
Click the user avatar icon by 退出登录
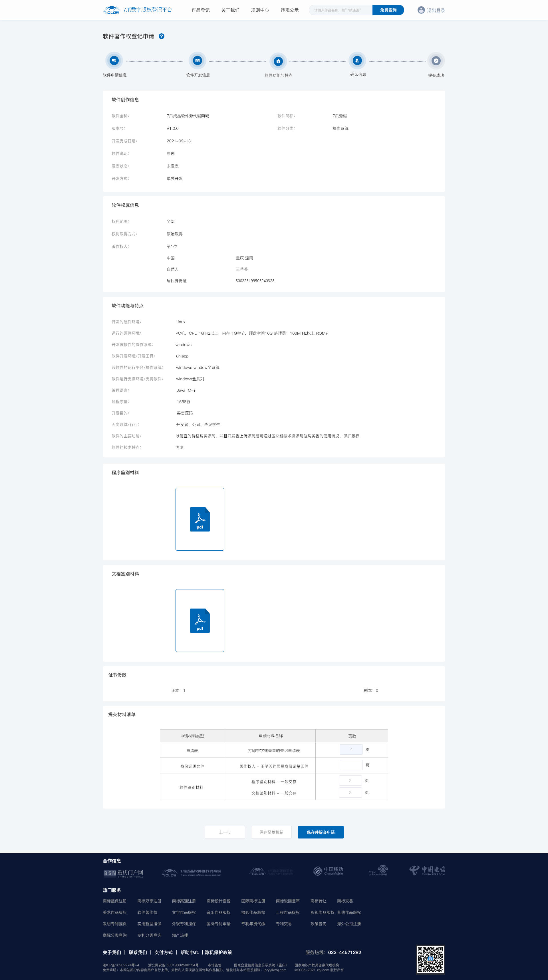421,10
